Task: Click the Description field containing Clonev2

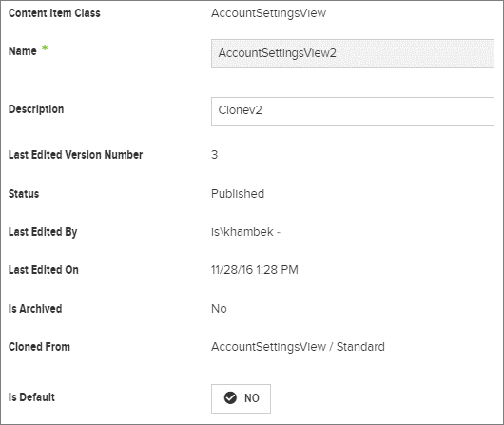Action: (x=352, y=111)
